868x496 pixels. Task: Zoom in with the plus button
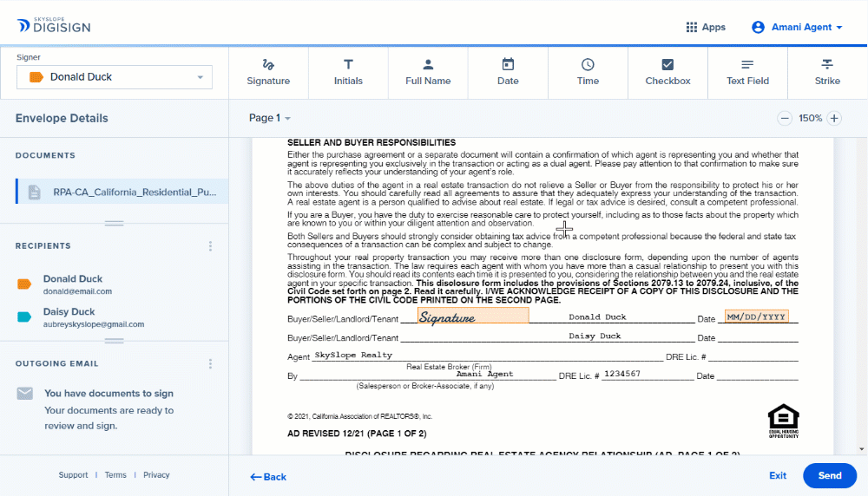tap(833, 118)
